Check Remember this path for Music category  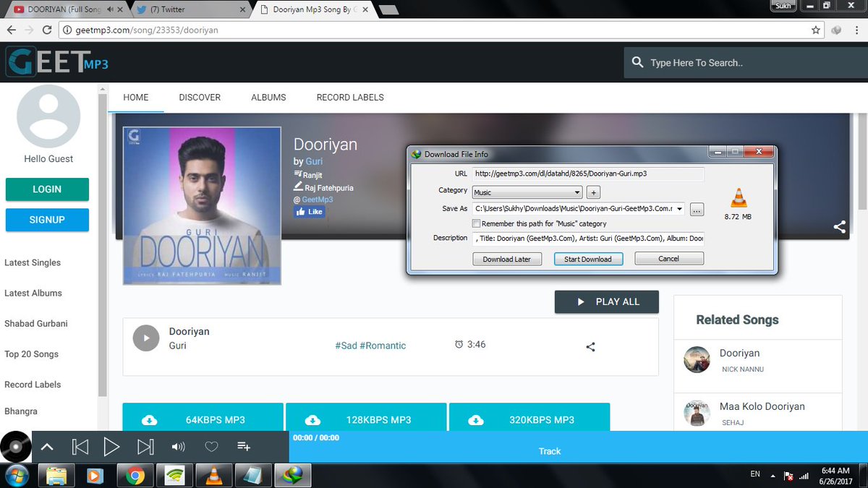tap(476, 224)
